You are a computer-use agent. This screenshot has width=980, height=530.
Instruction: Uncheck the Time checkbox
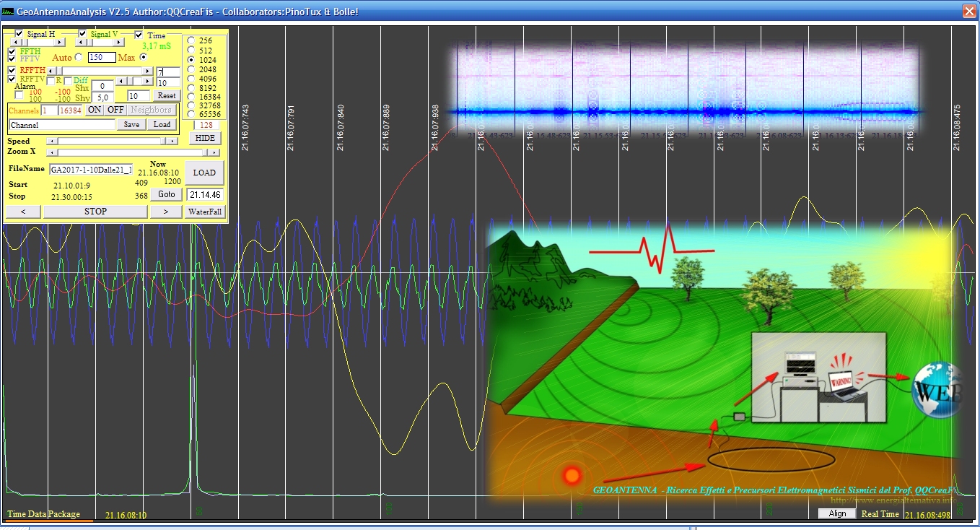[x=139, y=35]
